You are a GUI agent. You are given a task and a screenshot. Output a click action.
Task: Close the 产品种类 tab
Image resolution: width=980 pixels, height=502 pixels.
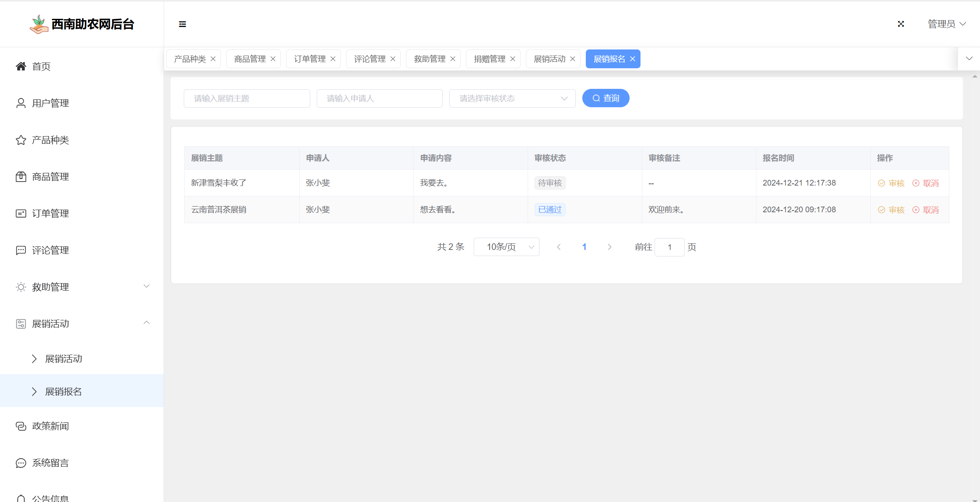pos(213,59)
